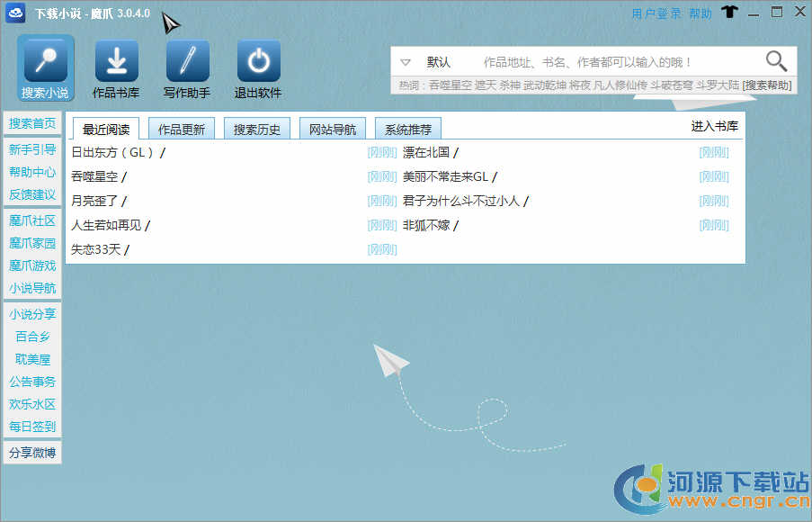The width and height of the screenshot is (812, 522).
Task: Select hot word 遮天
Action: coord(486,85)
